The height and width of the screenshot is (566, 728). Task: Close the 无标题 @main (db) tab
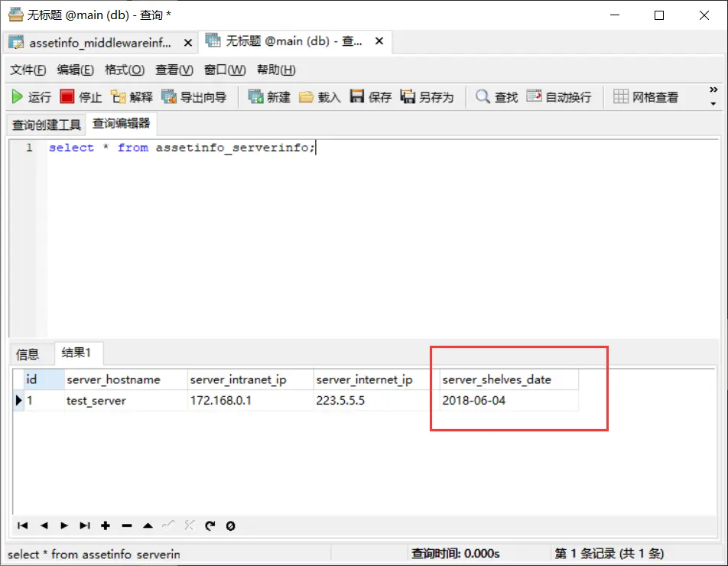click(x=379, y=41)
